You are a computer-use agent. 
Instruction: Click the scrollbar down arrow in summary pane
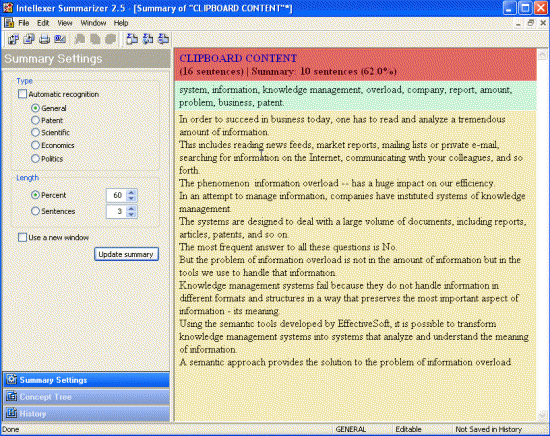(x=542, y=416)
